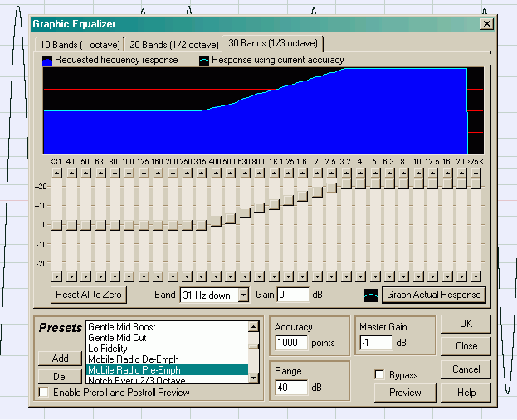
Task: Click the Response using current accuracy legend swatch
Action: point(204,61)
